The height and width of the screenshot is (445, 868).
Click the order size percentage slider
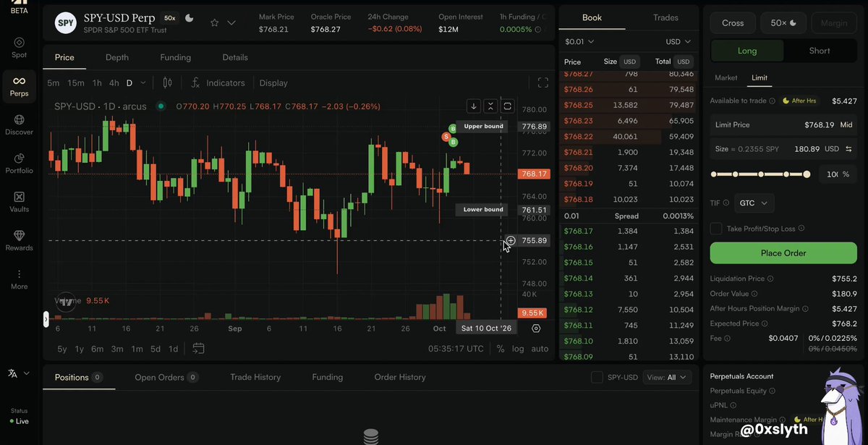[x=760, y=174]
